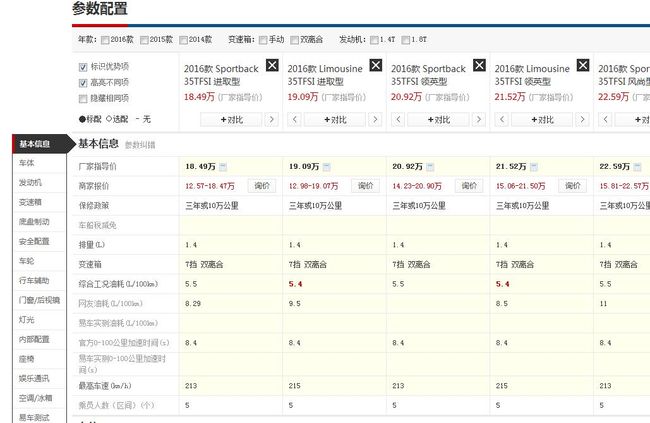The width and height of the screenshot is (650, 423).
Task: Remove 2016款 Limousine 35TFSI 进取型 column
Action: tap(376, 65)
